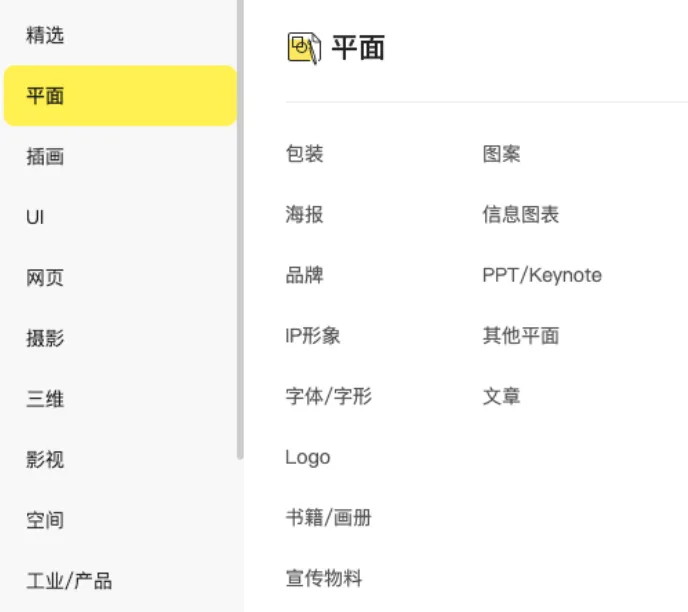Choose the 品牌 link
This screenshot has width=688, height=612.
[x=304, y=275]
